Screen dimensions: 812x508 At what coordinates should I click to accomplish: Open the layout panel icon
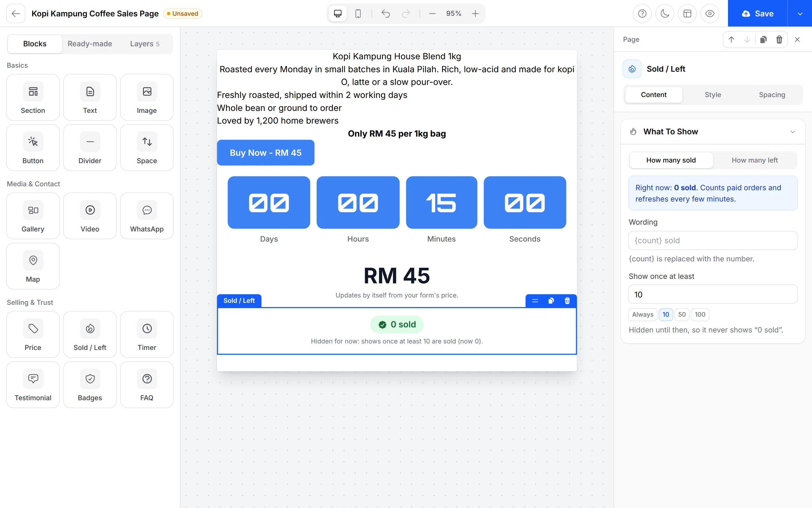(687, 14)
